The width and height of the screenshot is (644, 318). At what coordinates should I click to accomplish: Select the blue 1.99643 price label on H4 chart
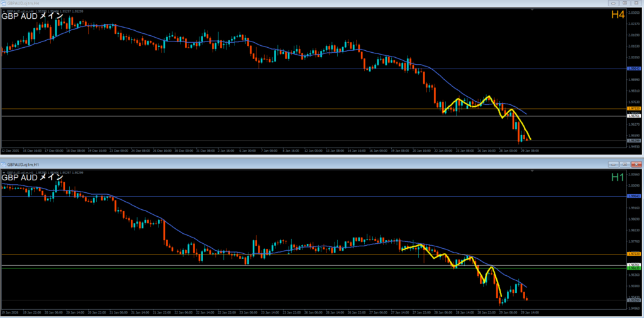click(x=634, y=69)
